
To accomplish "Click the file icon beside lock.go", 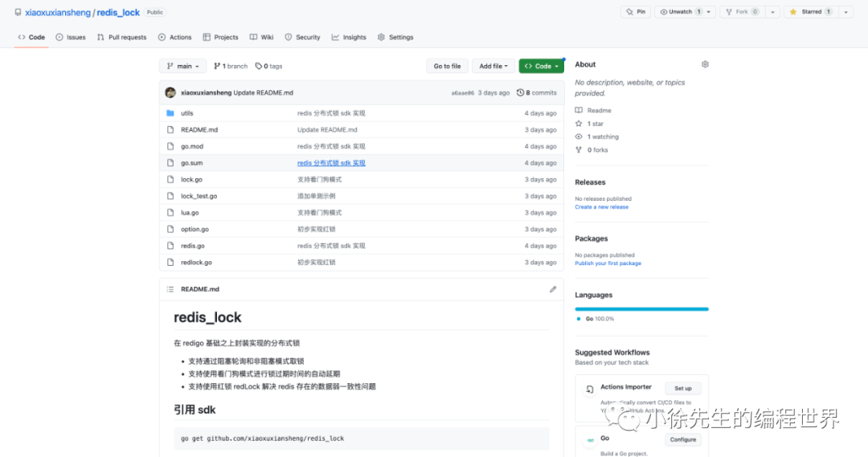I will coord(170,179).
